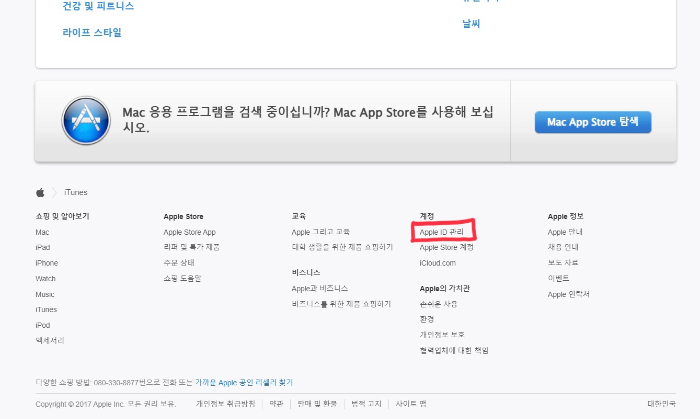Open the 'Apple과 비즈니스' link
700x419 pixels.
pyautogui.click(x=320, y=288)
